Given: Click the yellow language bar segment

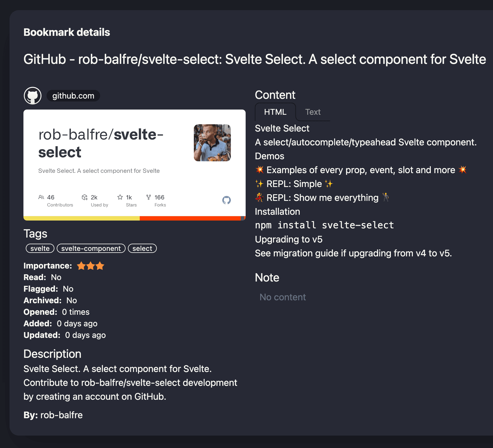Looking at the screenshot, I should pos(82,218).
